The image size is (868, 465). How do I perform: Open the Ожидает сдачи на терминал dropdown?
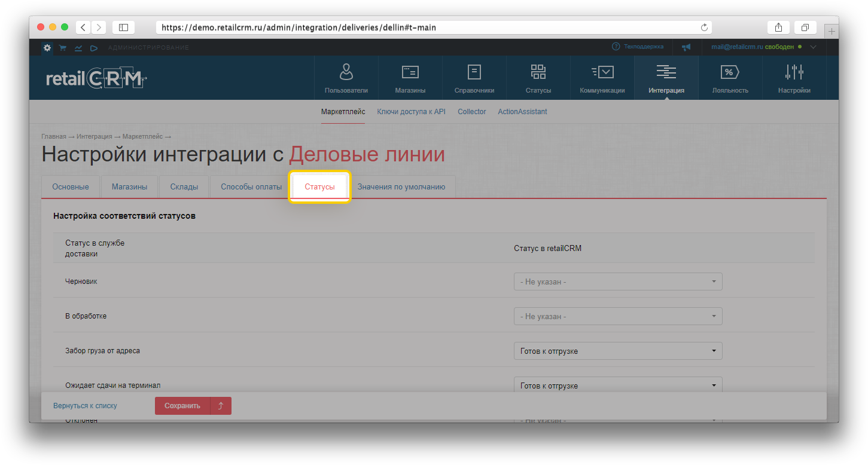tap(618, 386)
